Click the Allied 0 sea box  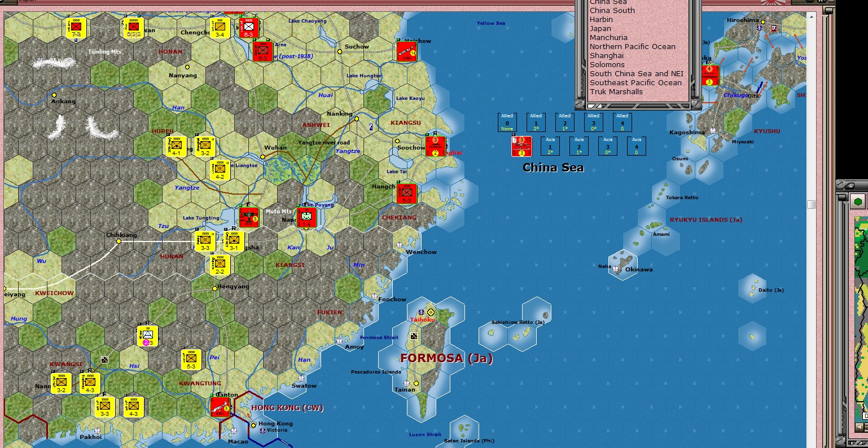coord(507,122)
